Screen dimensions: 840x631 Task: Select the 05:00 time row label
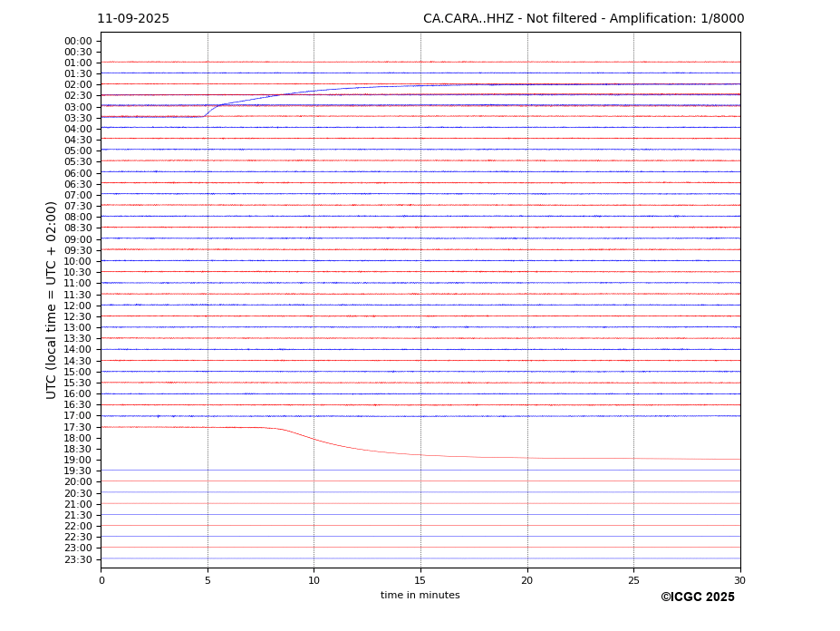pyautogui.click(x=78, y=151)
